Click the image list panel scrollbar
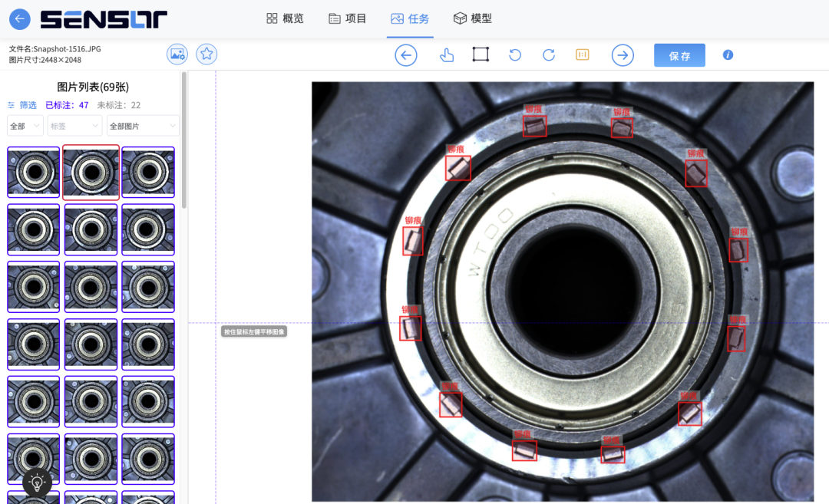829x504 pixels. pyautogui.click(x=184, y=140)
